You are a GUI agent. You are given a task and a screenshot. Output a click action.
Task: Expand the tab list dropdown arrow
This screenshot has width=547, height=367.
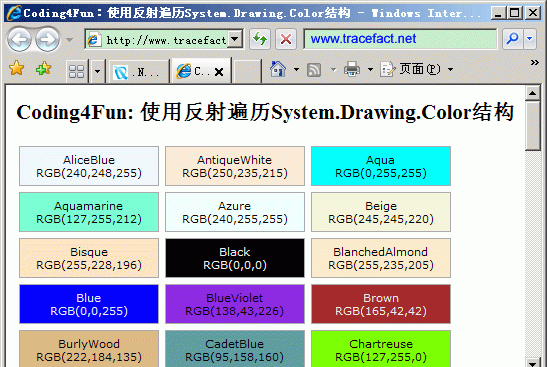pos(97,72)
